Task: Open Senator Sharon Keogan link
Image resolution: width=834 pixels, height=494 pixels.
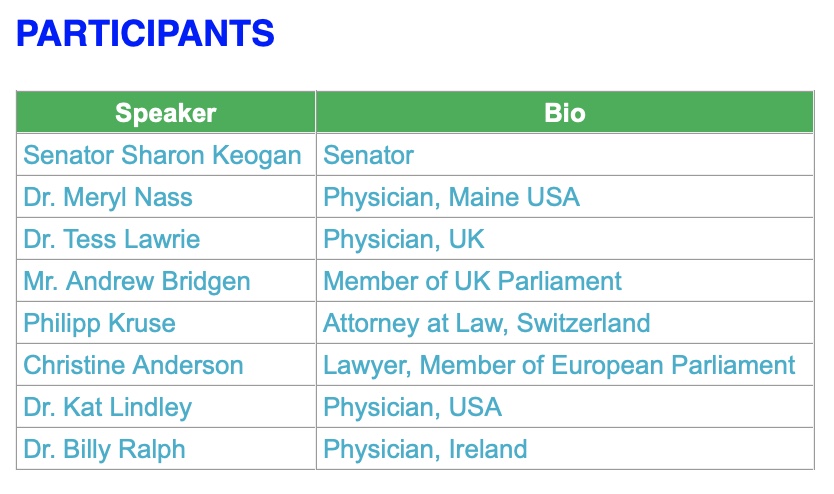Action: click(162, 155)
